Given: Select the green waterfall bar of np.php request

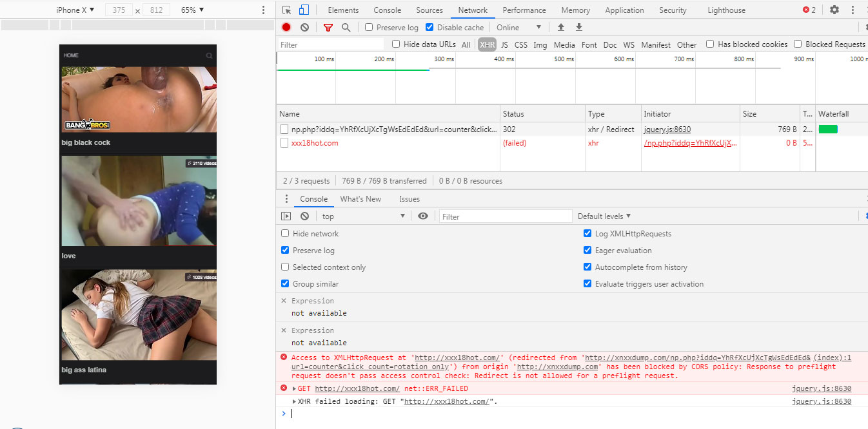Looking at the screenshot, I should pos(828,129).
